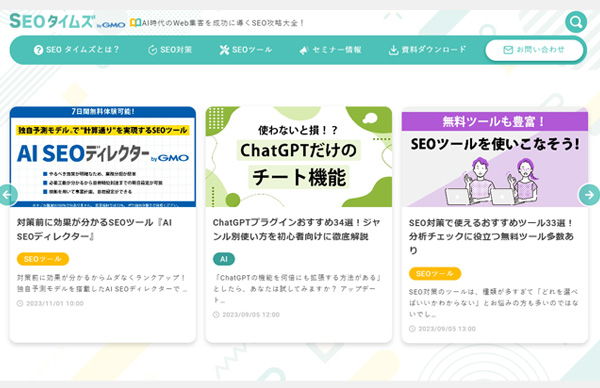Click the circular icon next to SEO対策

(x=152, y=50)
